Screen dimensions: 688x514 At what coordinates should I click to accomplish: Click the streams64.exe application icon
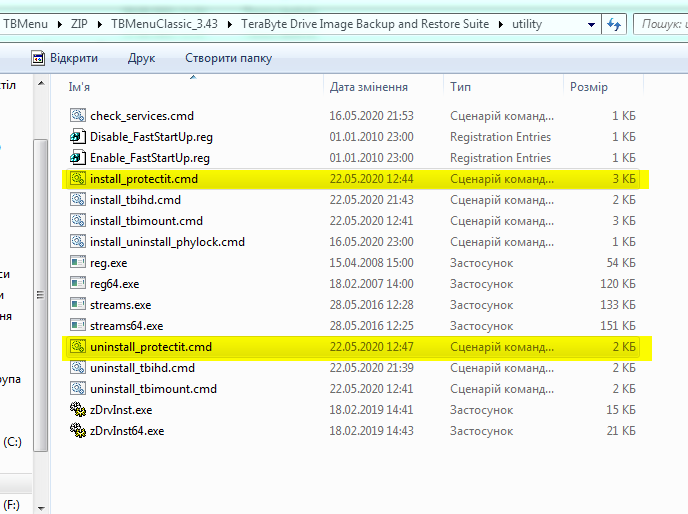(78, 326)
